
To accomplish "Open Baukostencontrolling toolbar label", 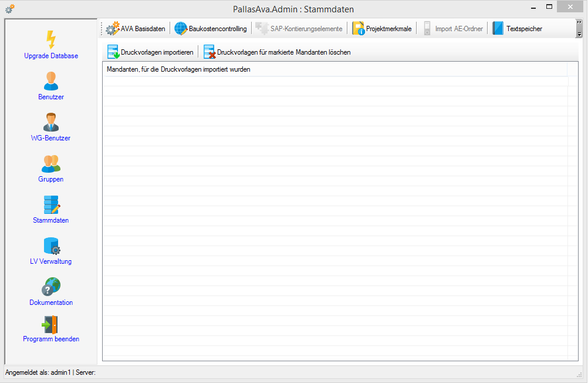I will pos(218,29).
